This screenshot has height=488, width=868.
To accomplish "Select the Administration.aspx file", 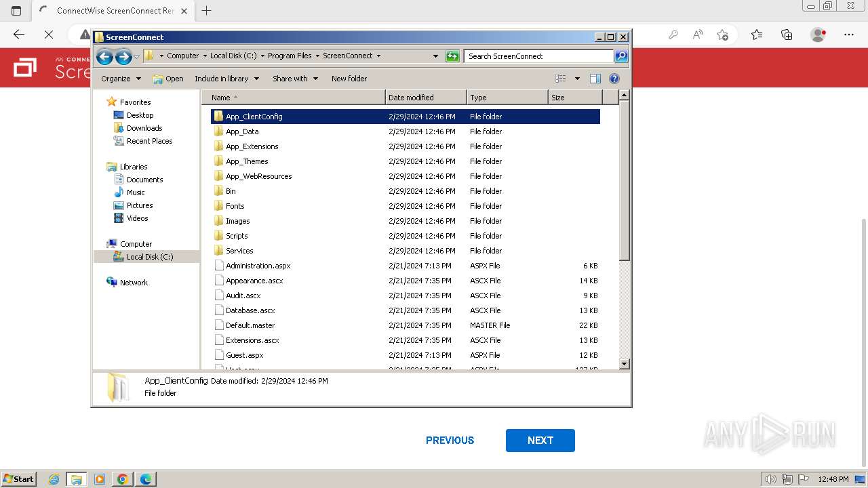I will 406,266.
